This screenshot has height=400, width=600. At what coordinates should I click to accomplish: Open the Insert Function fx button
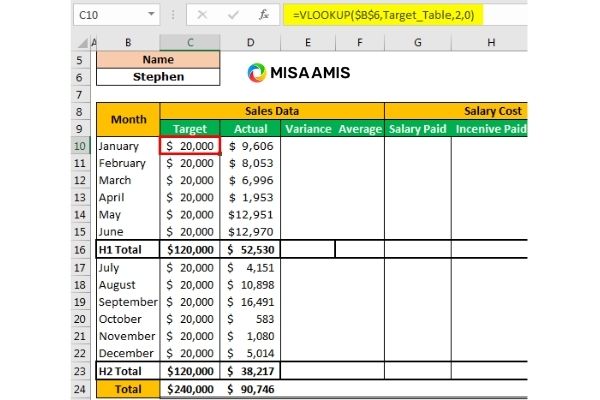(x=264, y=15)
